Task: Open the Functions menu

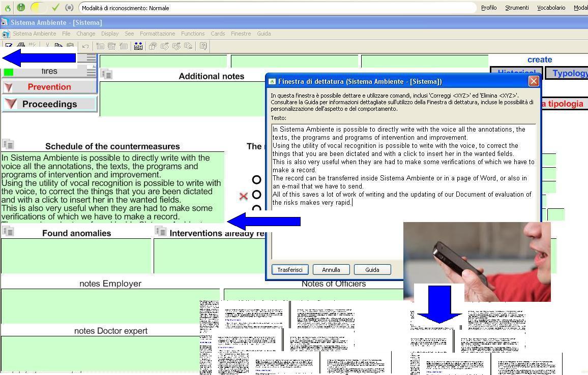Action: tap(192, 34)
